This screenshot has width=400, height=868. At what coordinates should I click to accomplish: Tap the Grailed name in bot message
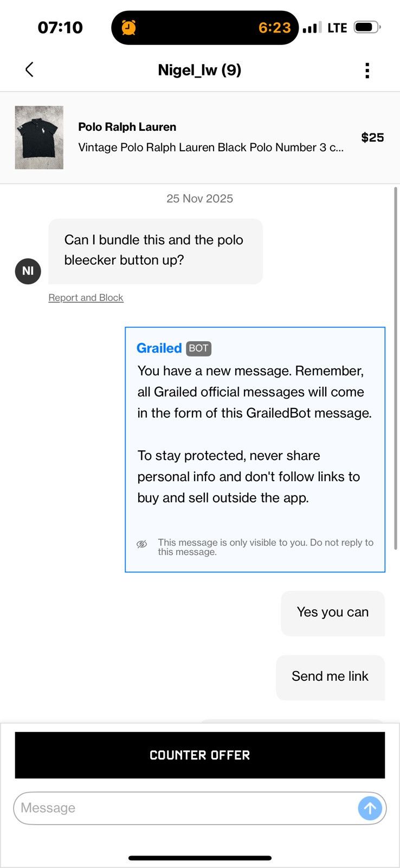(159, 348)
